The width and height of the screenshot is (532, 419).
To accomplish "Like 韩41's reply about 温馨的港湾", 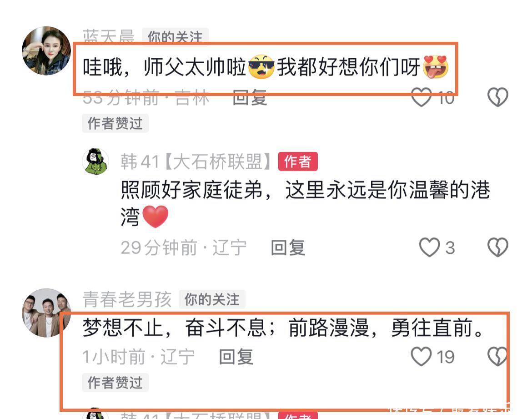I will click(430, 247).
